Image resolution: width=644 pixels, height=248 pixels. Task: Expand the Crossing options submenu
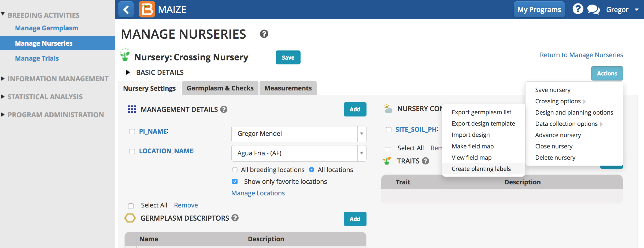(x=560, y=101)
